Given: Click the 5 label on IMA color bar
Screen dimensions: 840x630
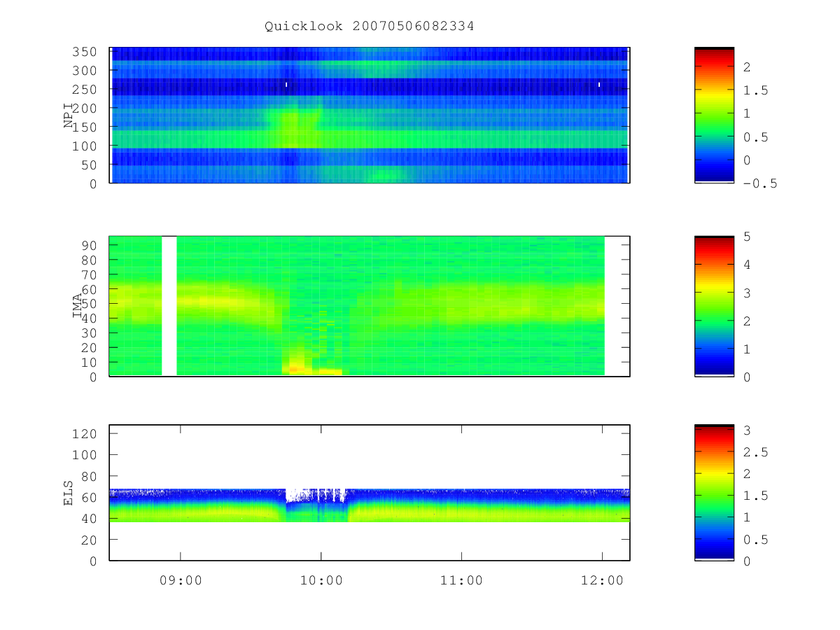Looking at the screenshot, I should 748,237.
